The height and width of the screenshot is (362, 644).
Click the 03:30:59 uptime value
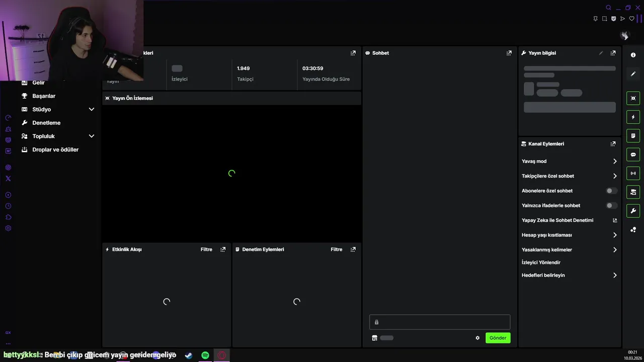click(x=313, y=68)
